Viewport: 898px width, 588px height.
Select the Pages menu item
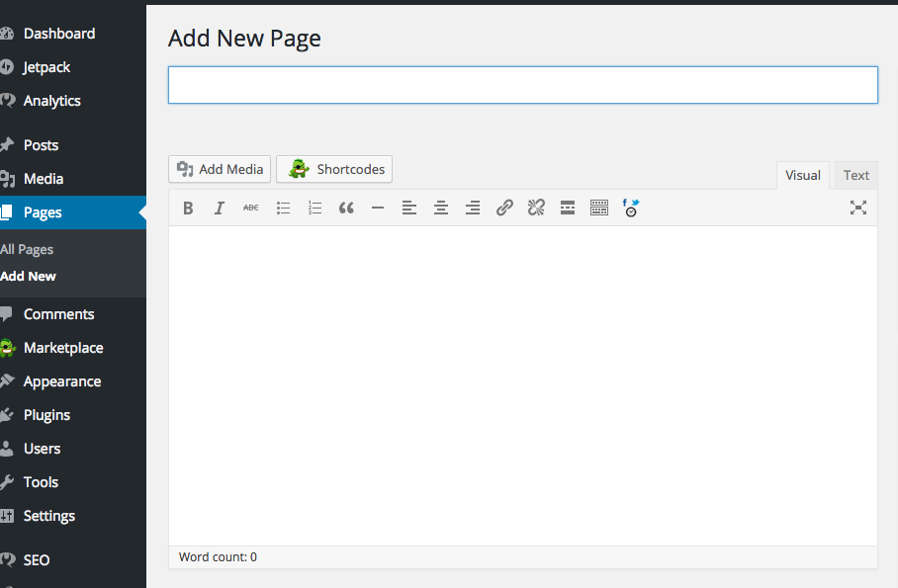(x=43, y=212)
